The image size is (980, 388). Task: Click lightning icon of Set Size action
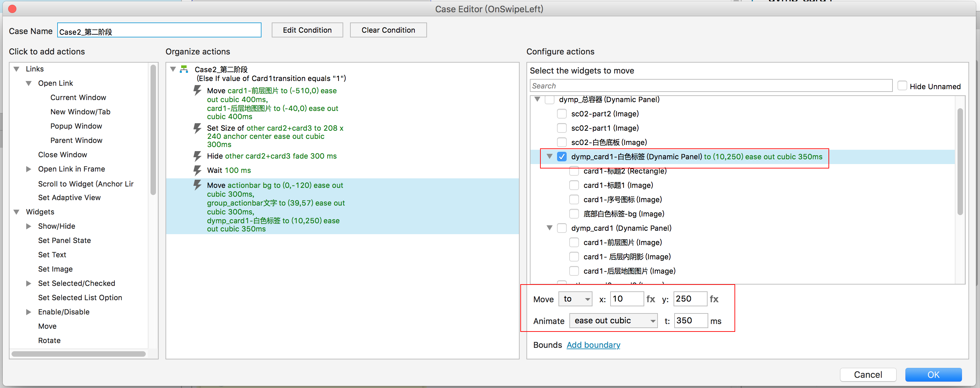pos(197,128)
